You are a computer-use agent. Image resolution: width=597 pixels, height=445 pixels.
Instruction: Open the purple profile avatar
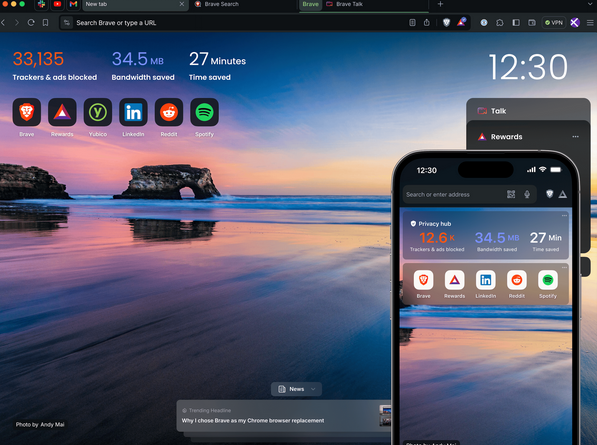point(575,23)
